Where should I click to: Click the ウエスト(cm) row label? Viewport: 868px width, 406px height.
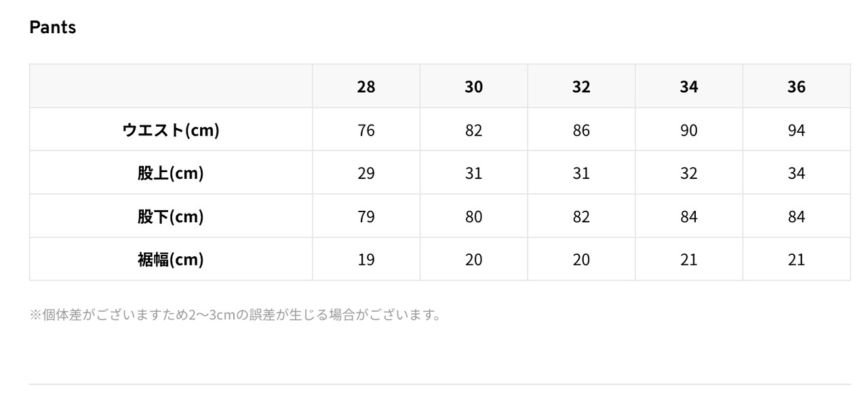(171, 129)
